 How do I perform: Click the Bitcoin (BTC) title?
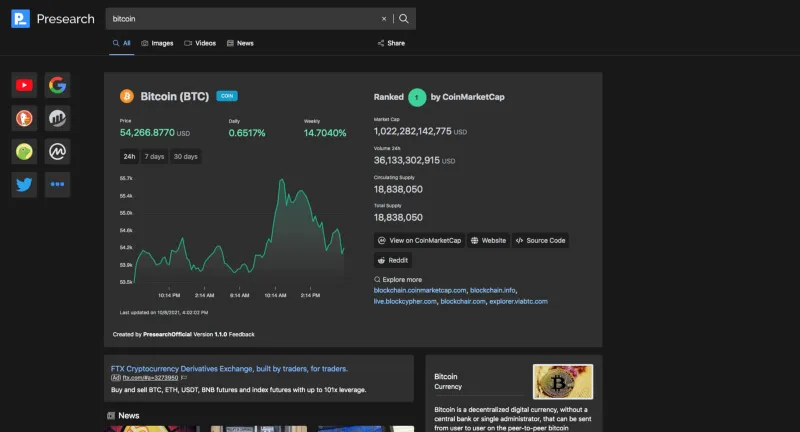pyautogui.click(x=174, y=96)
